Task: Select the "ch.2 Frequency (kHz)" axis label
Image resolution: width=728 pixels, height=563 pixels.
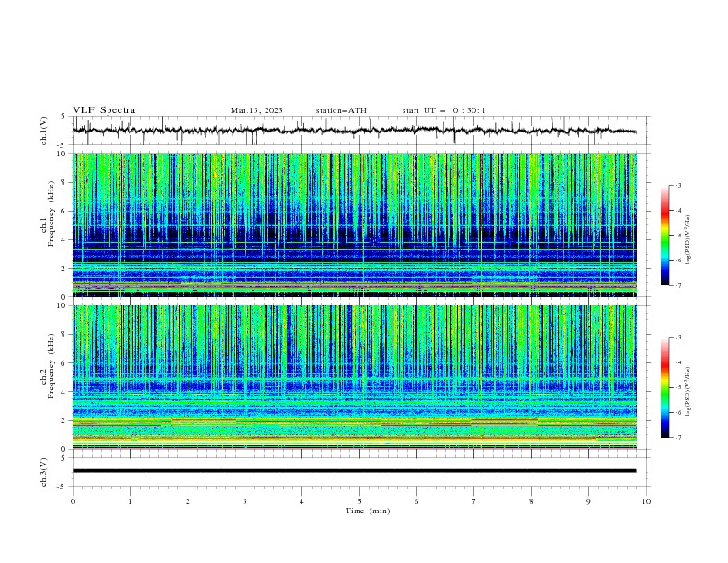Action: pos(48,365)
